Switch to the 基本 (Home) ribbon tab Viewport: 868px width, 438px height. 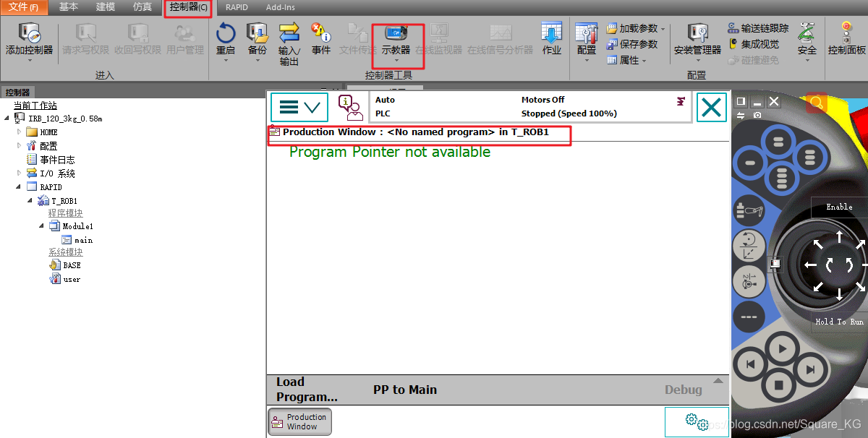[69, 7]
